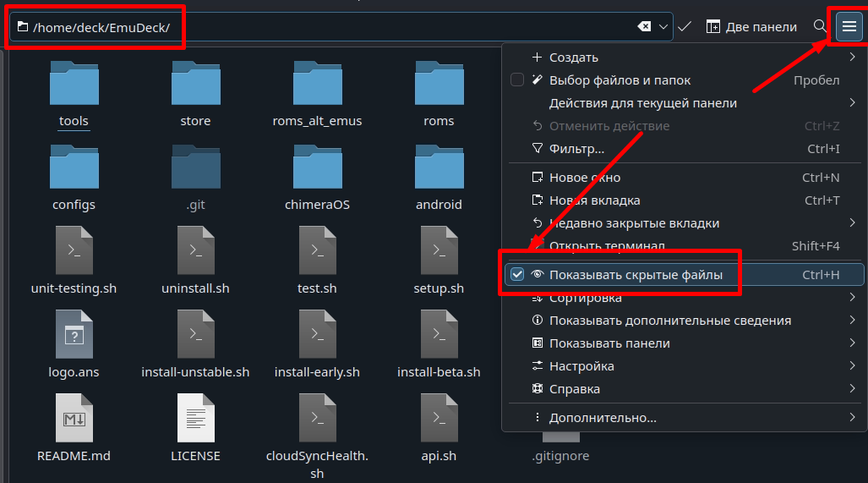Open Дополнительно... menu entry

602,418
